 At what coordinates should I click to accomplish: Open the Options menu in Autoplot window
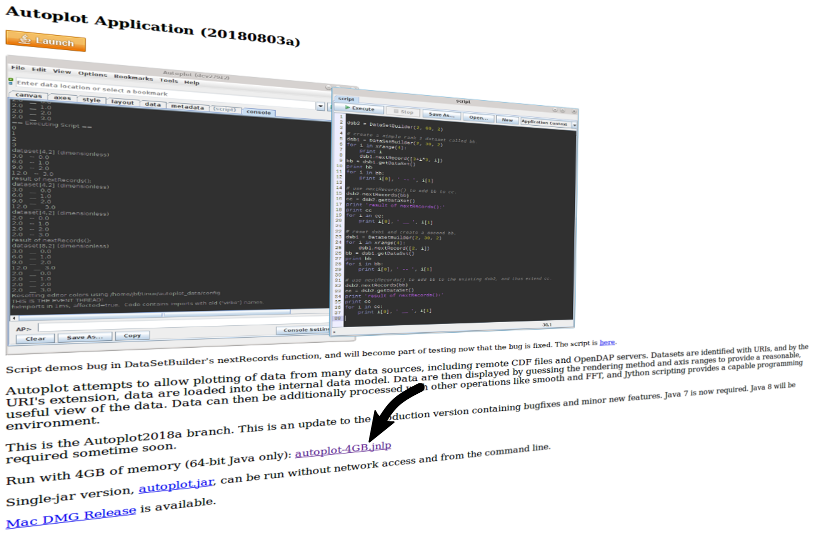click(93, 74)
